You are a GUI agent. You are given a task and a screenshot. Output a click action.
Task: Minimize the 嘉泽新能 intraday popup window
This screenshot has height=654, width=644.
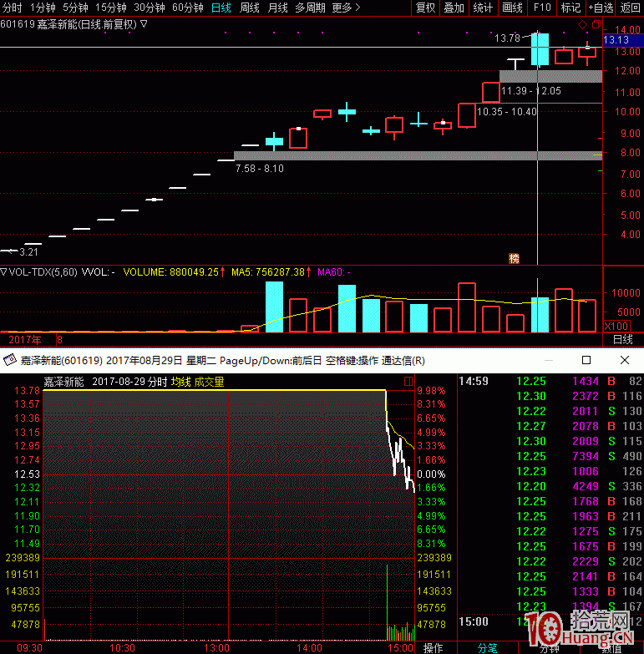(x=549, y=360)
